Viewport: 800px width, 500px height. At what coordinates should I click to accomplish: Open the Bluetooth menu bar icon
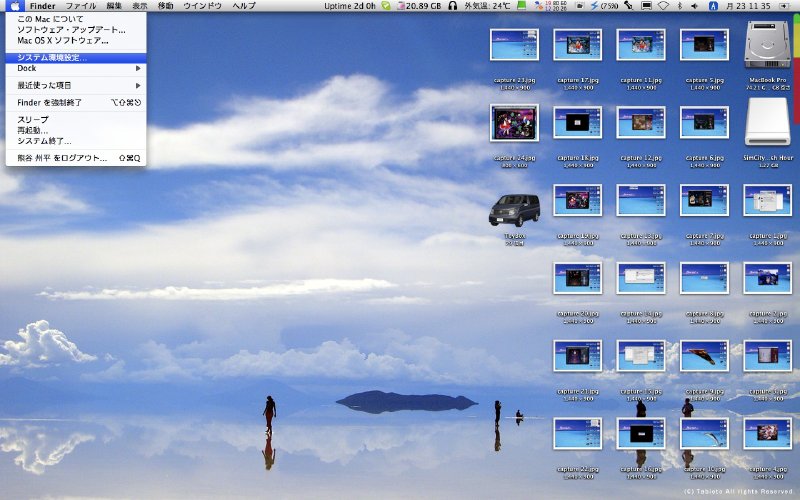coord(680,6)
